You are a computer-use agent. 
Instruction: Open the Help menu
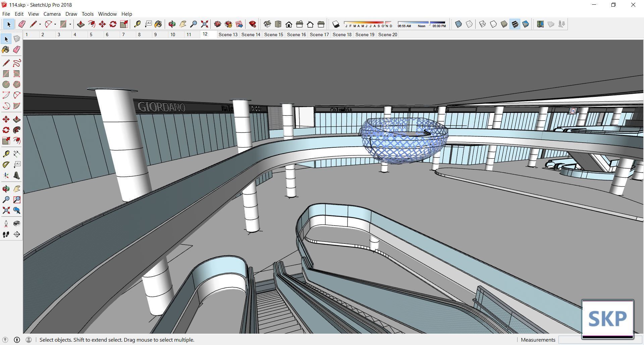(x=126, y=14)
